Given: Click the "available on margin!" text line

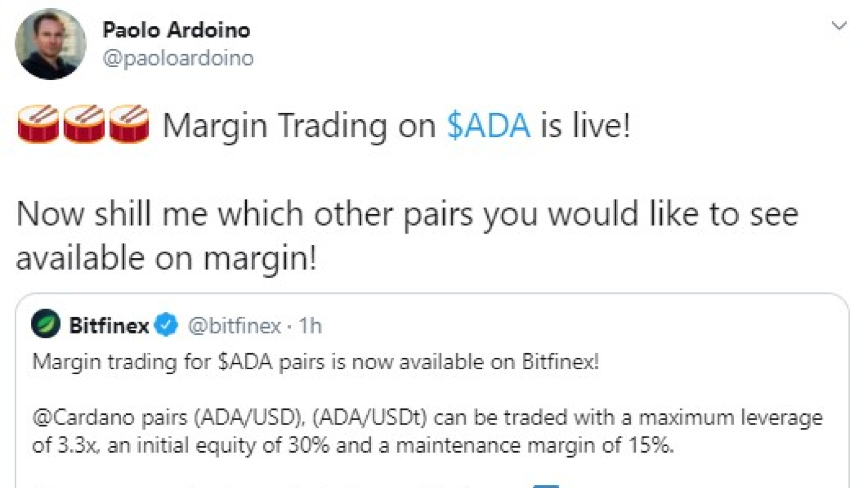Looking at the screenshot, I should [x=166, y=258].
